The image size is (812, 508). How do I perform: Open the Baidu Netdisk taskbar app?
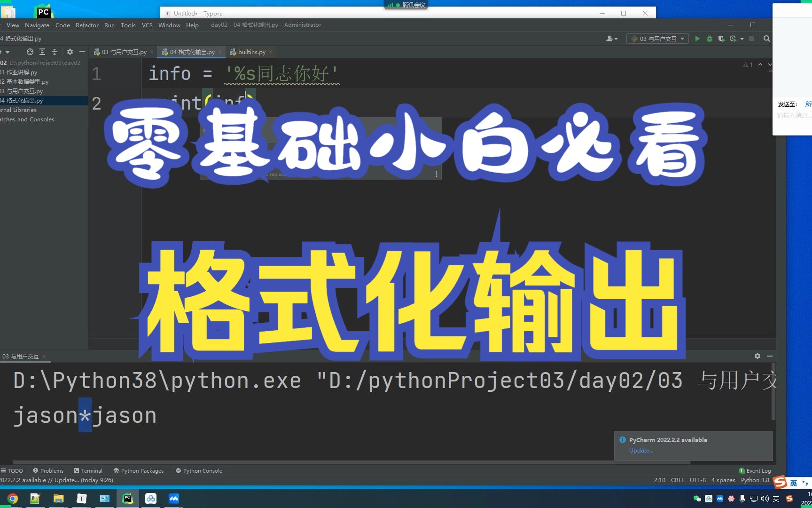coord(151,499)
